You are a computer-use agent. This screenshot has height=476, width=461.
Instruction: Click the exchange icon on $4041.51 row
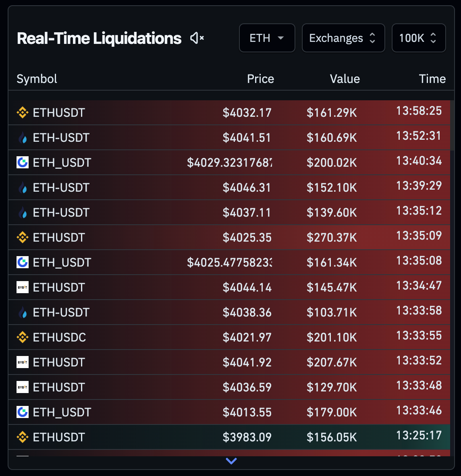[23, 138]
